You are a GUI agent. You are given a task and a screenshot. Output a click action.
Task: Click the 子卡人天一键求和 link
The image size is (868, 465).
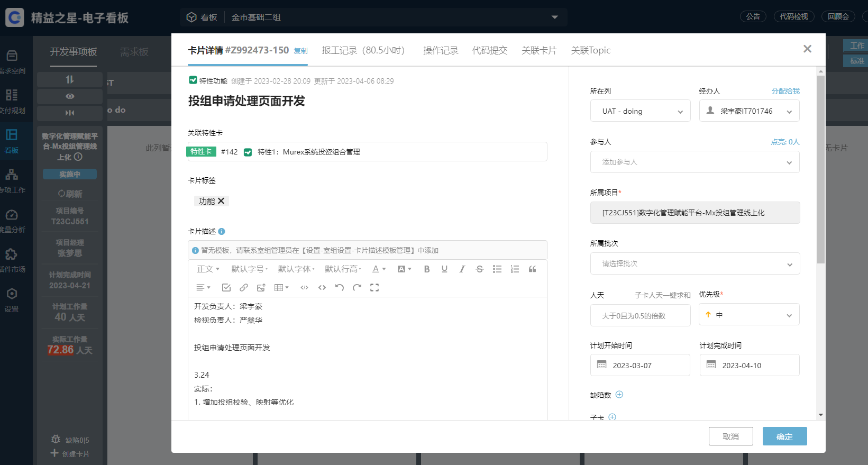coord(663,295)
